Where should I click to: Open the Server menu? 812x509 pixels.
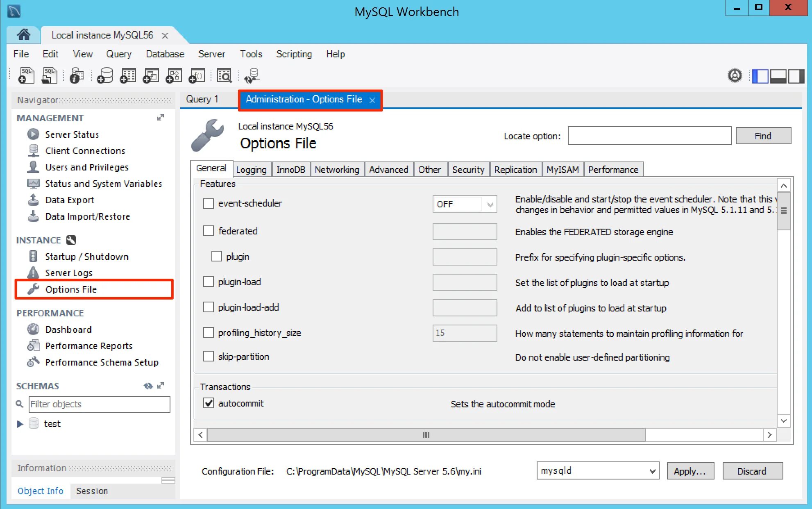click(211, 54)
